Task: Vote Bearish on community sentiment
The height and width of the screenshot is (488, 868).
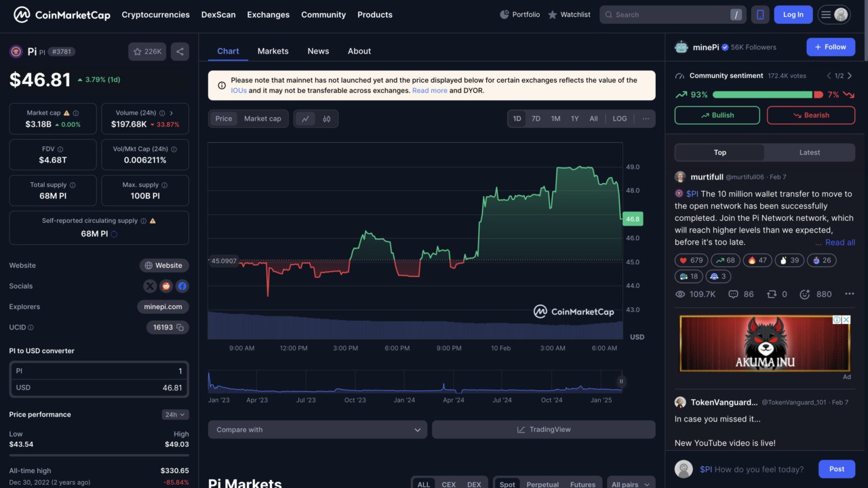Action: pyautogui.click(x=811, y=115)
